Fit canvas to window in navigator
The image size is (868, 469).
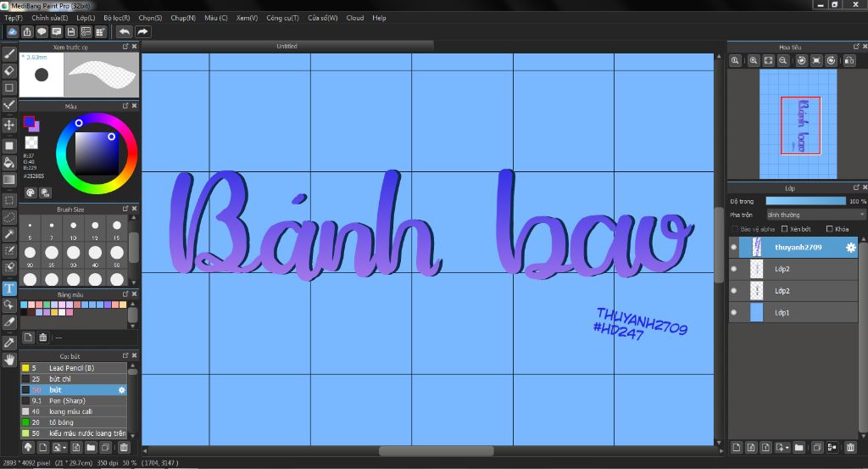coord(768,61)
